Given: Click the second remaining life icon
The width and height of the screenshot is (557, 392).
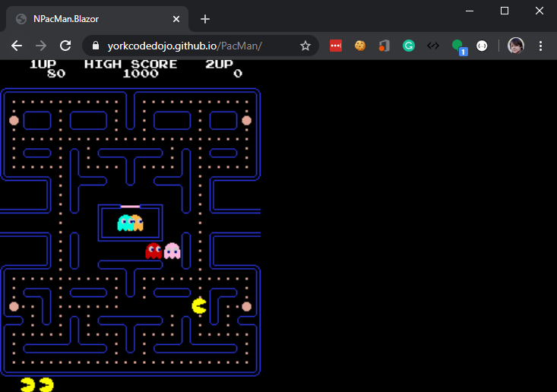Looking at the screenshot, I should [x=46, y=385].
